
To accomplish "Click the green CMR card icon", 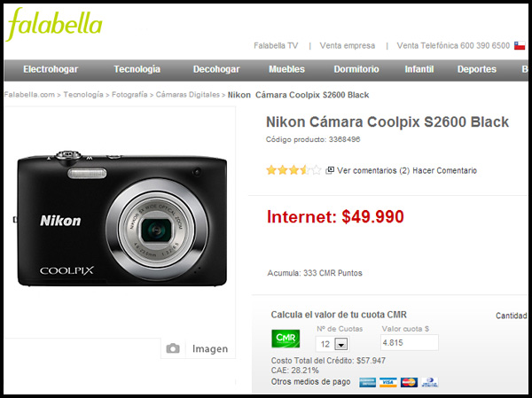I will tap(286, 339).
